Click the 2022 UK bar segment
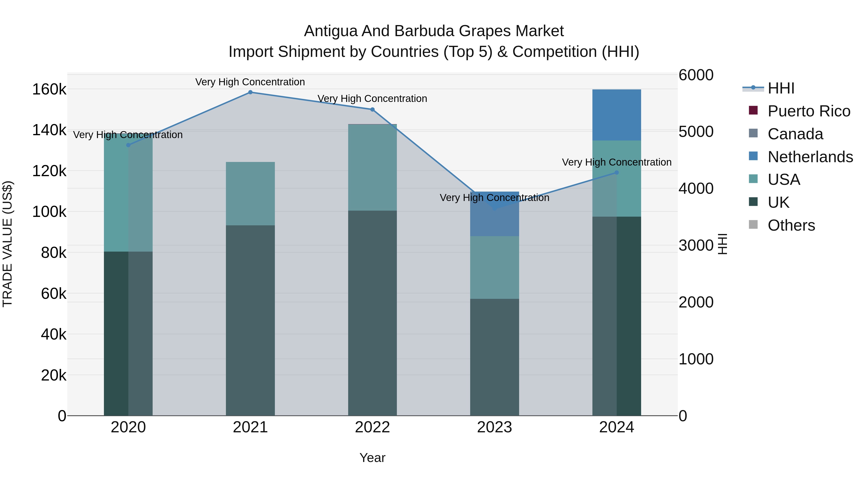The width and height of the screenshot is (868, 488). point(372,313)
